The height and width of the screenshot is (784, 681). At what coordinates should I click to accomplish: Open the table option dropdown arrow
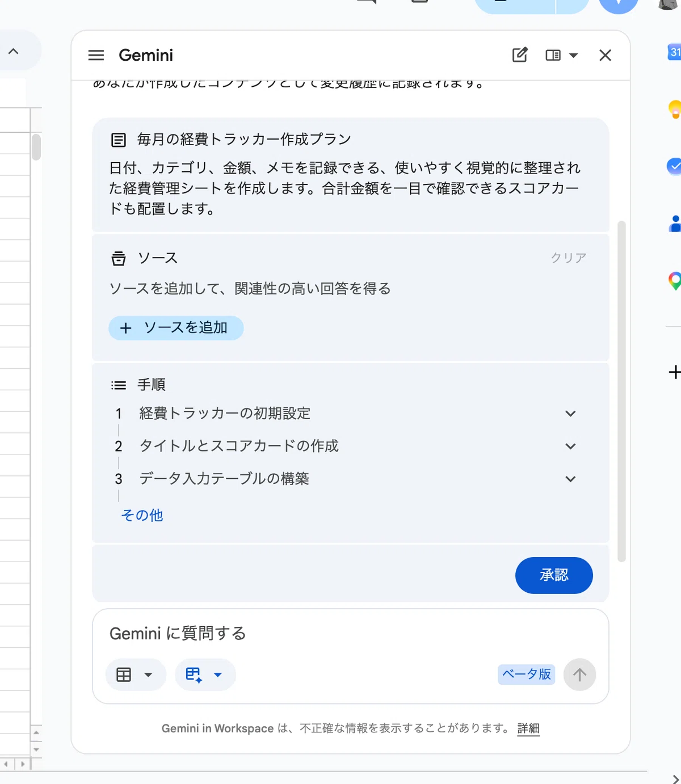tap(149, 675)
